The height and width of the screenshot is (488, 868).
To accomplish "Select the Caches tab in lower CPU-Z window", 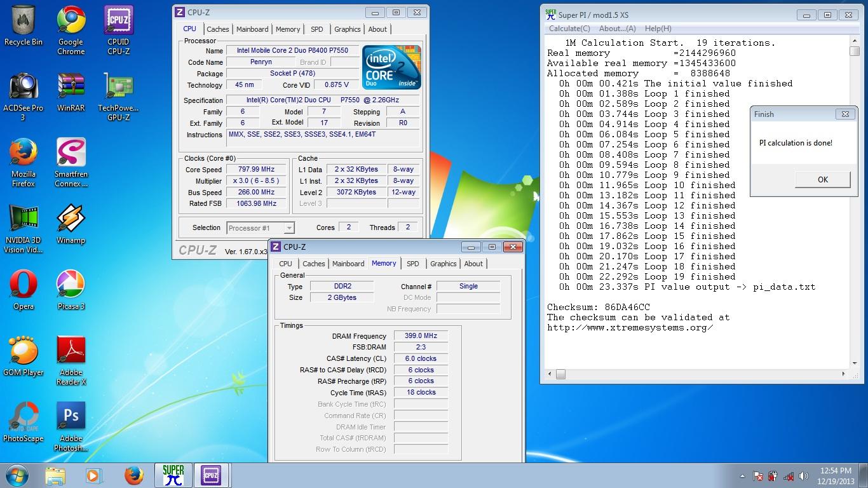I will pyautogui.click(x=314, y=264).
